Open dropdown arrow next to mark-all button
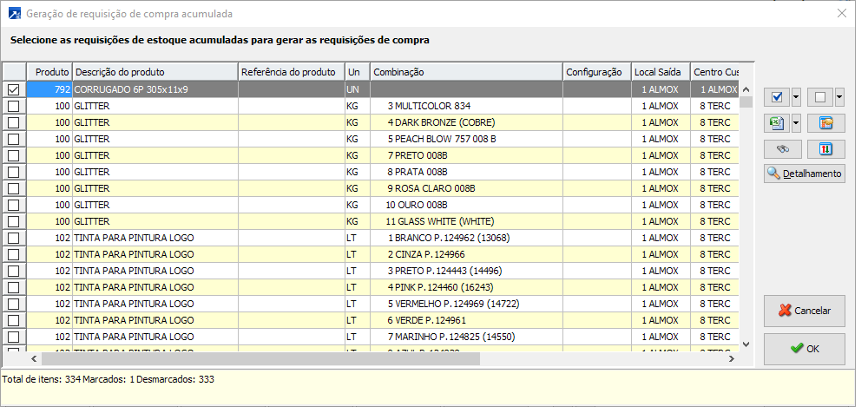 tap(796, 97)
